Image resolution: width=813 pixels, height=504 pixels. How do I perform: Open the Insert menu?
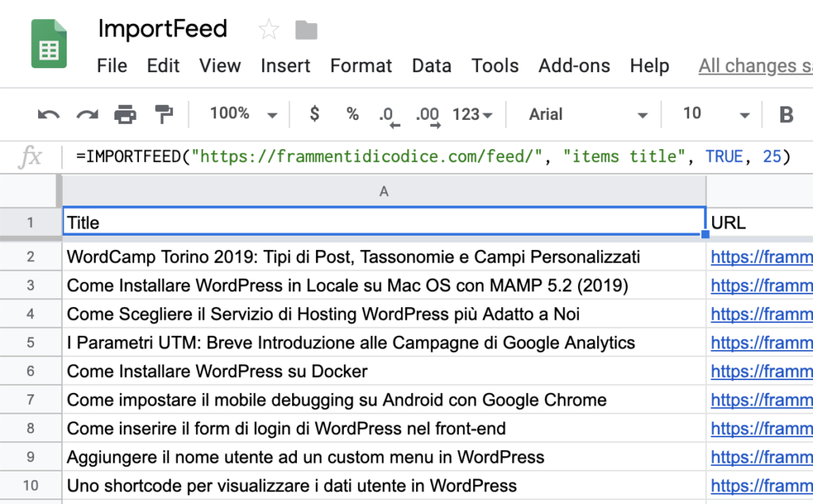[x=285, y=66]
